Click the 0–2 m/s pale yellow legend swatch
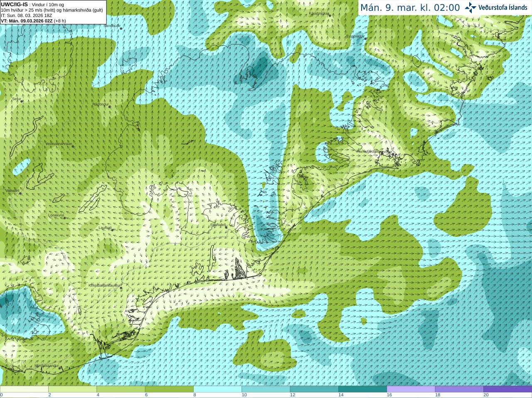 (x=24, y=389)
